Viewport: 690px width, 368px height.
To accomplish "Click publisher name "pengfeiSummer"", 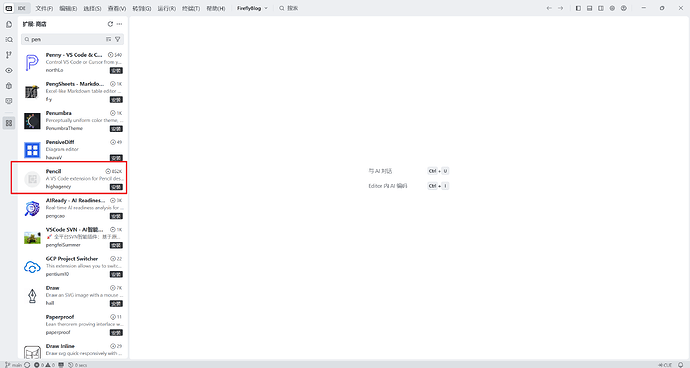I will [x=63, y=245].
